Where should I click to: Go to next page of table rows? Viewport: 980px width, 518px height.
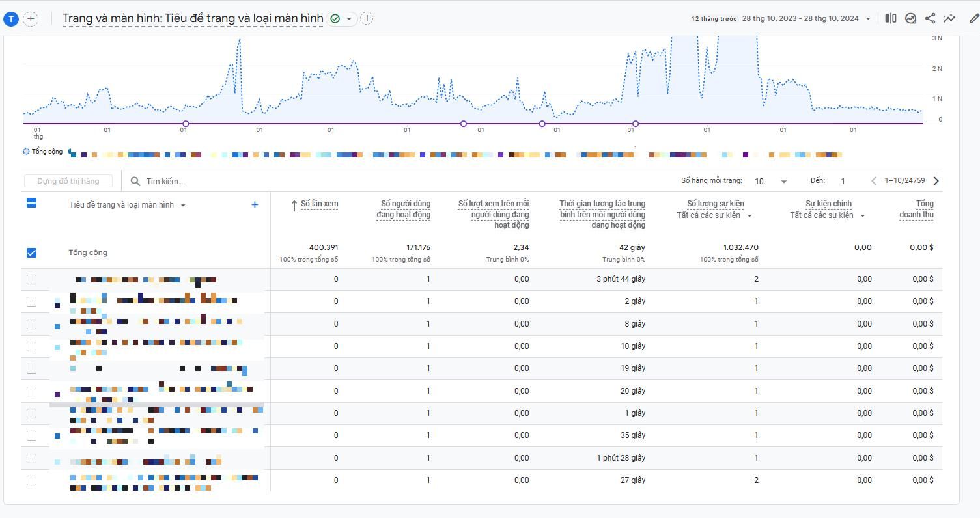(x=936, y=181)
